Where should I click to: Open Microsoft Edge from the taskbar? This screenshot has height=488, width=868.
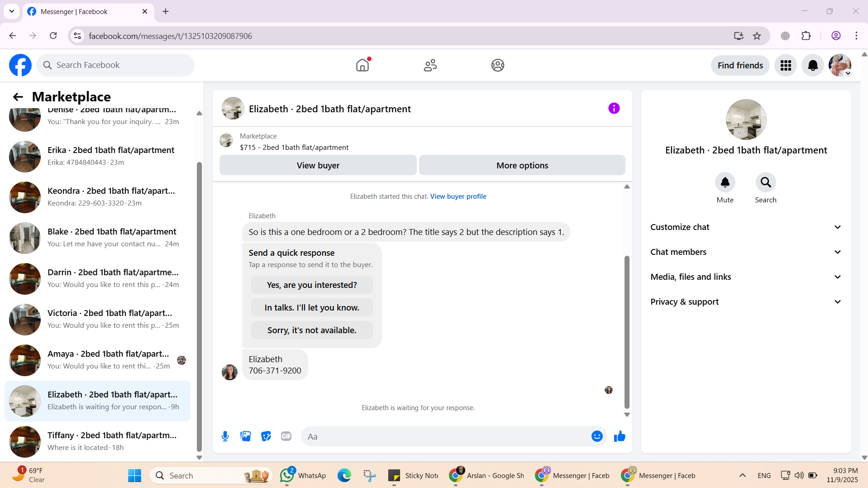tap(344, 475)
